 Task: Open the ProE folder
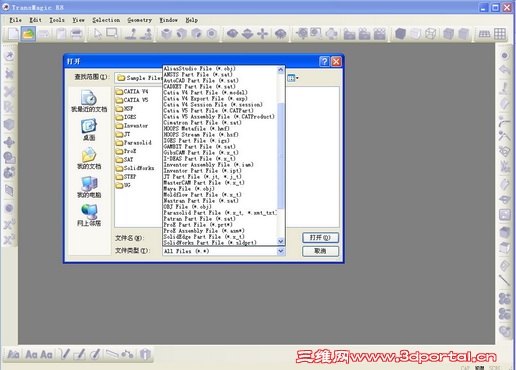[x=126, y=151]
